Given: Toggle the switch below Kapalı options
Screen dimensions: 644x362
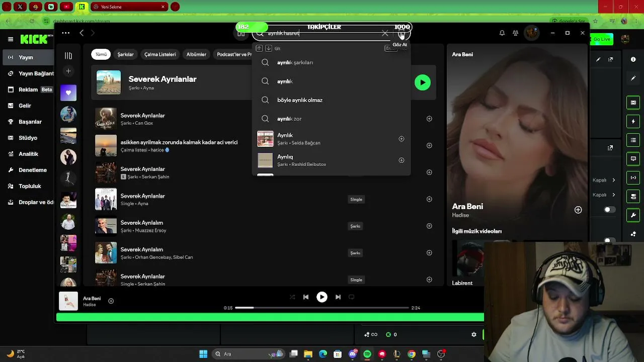Looking at the screenshot, I should click(609, 210).
